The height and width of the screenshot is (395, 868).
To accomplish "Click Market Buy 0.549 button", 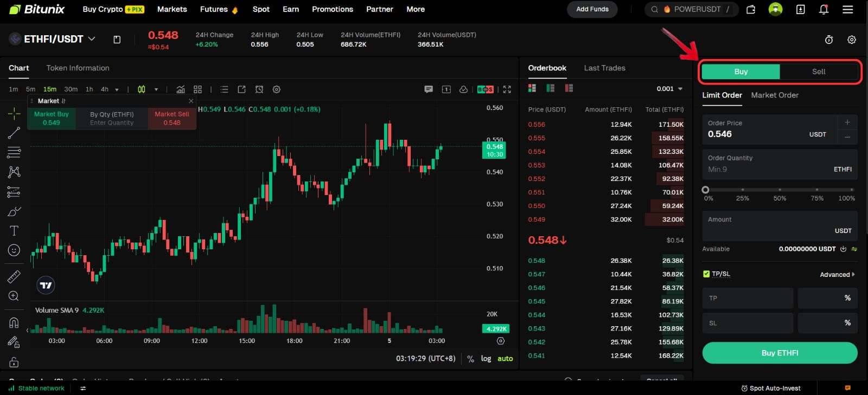I will click(x=52, y=118).
